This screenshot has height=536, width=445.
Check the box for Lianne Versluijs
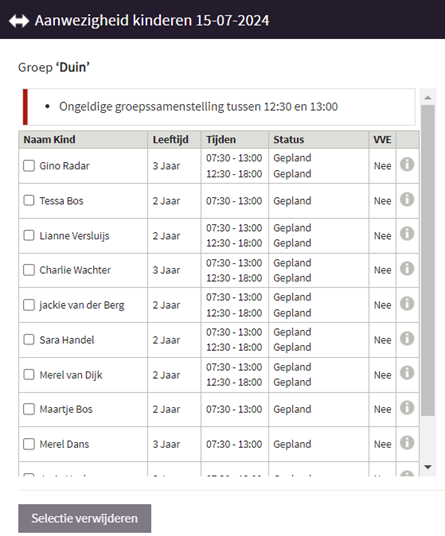point(29,235)
